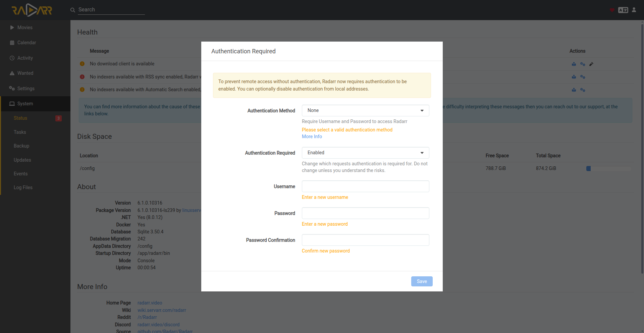644x333 pixels.
Task: Open Movies in the sidebar
Action: (25, 27)
